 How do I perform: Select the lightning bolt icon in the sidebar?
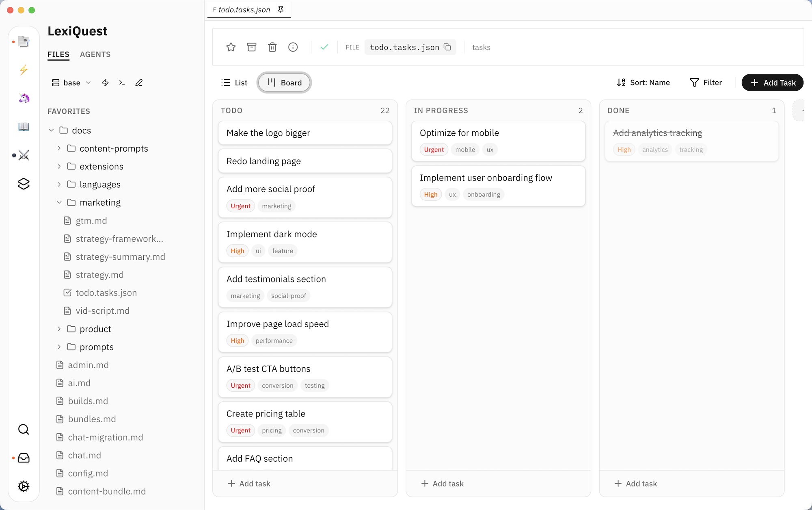pos(24,70)
